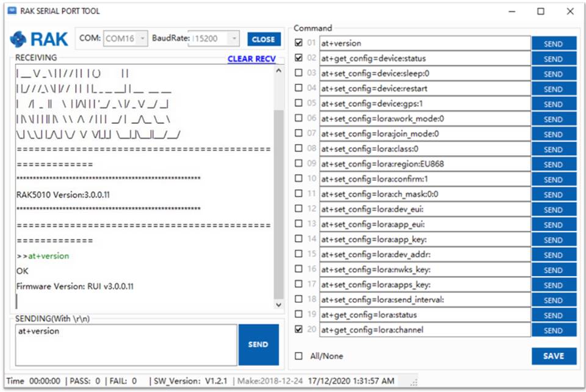The image size is (586, 392).
Task: Click SAVE to store command list
Action: 554,356
